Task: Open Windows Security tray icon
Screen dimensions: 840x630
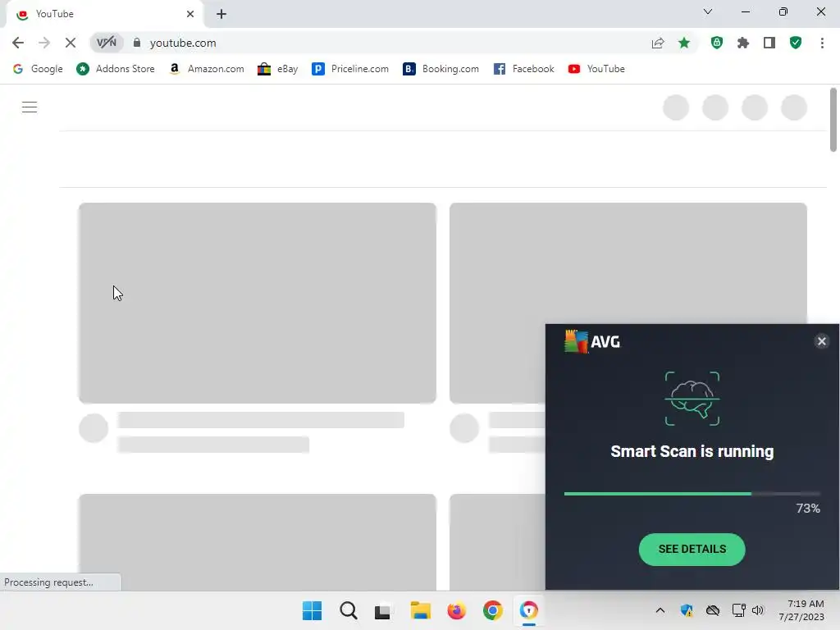Action: pyautogui.click(x=687, y=610)
